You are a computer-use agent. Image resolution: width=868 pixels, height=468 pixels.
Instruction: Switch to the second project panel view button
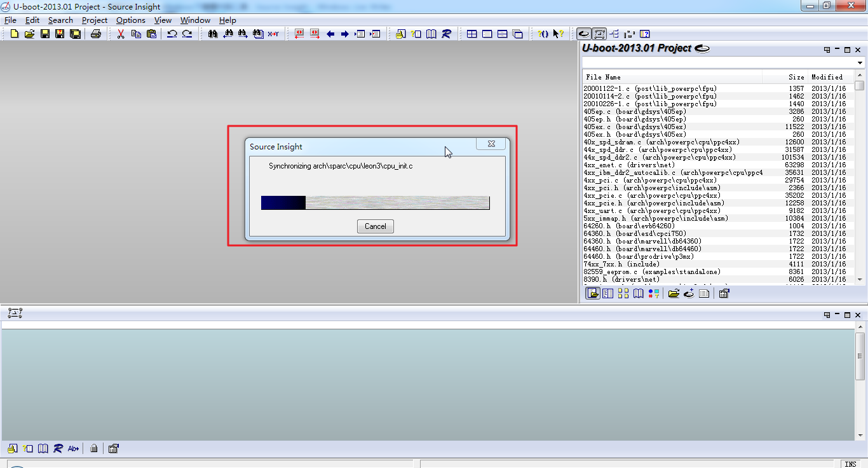point(608,293)
